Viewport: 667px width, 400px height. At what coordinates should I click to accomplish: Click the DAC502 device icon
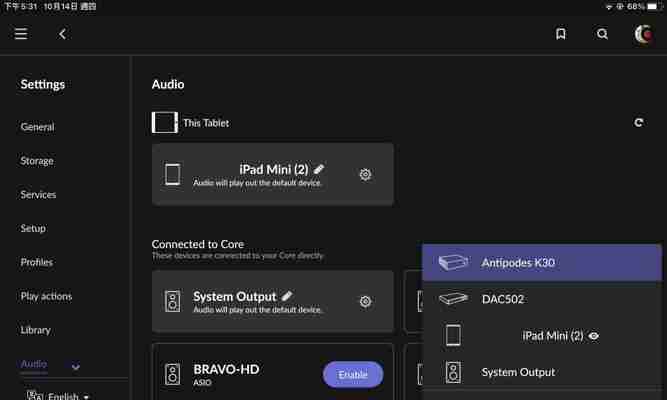point(453,299)
